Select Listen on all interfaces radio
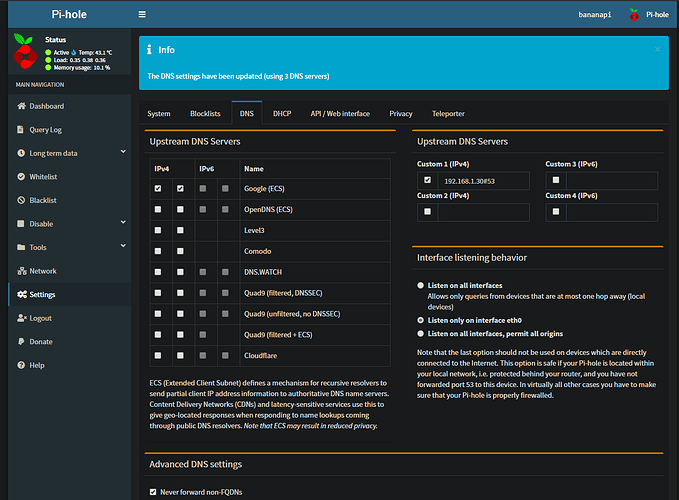This screenshot has width=679, height=500. click(420, 285)
